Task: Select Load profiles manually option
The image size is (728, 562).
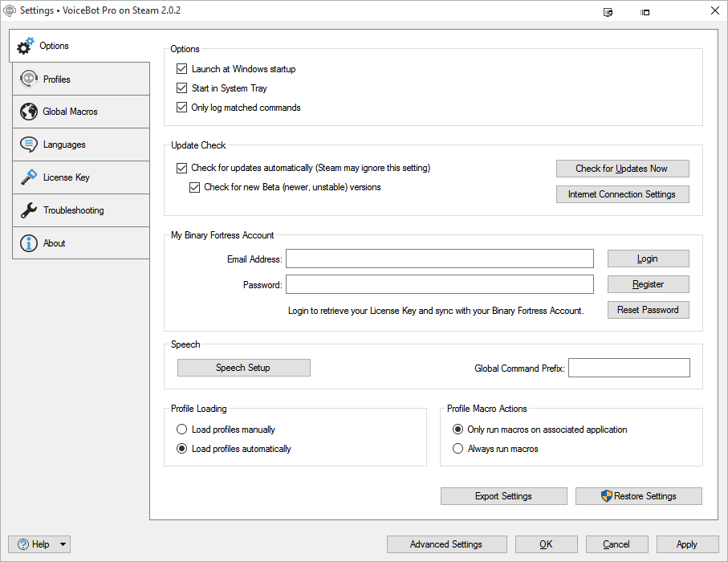Action: [181, 430]
